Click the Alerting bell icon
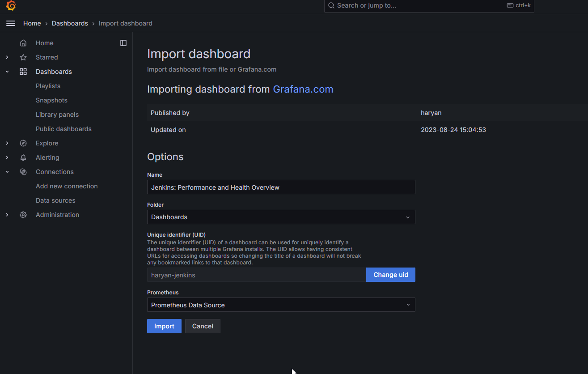 coord(23,157)
